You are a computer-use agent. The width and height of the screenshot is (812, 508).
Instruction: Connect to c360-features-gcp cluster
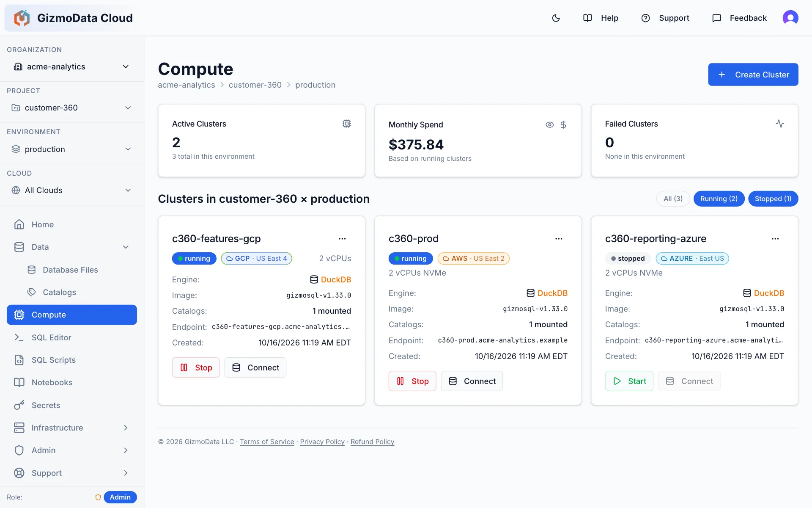pos(255,367)
